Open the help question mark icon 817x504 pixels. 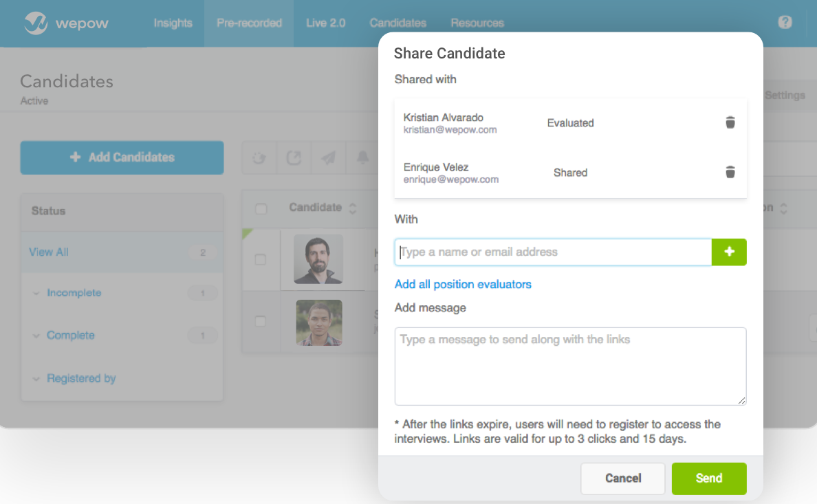point(785,22)
